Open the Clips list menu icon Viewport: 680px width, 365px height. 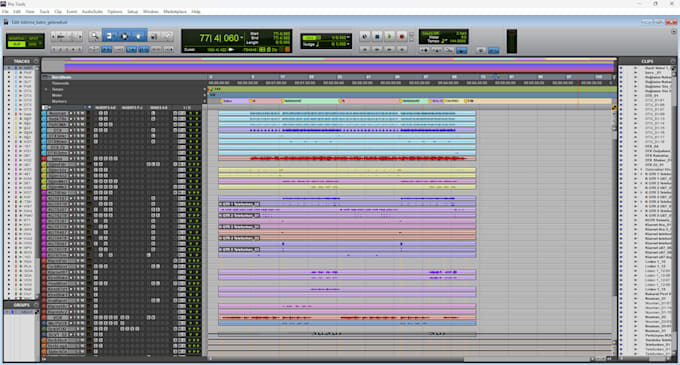point(673,61)
